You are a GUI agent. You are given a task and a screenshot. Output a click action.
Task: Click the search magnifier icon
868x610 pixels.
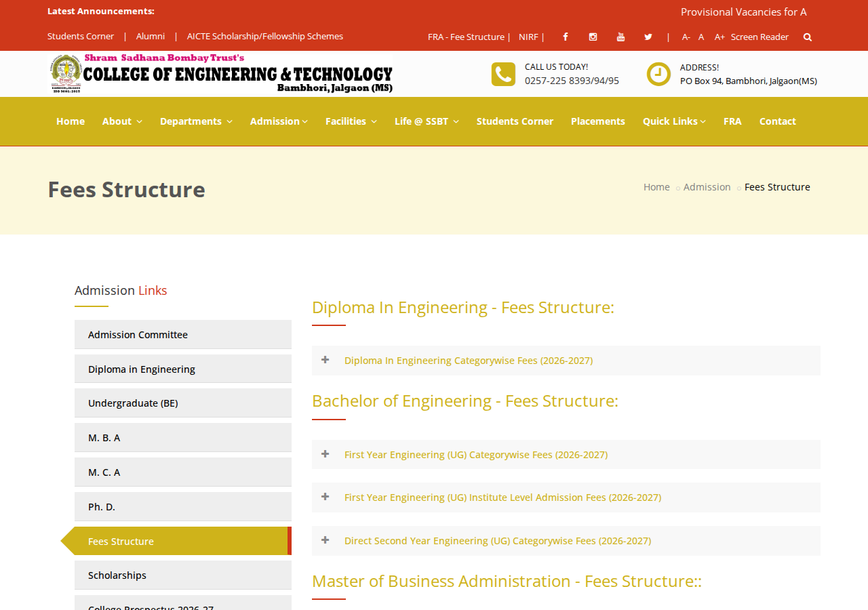(808, 37)
